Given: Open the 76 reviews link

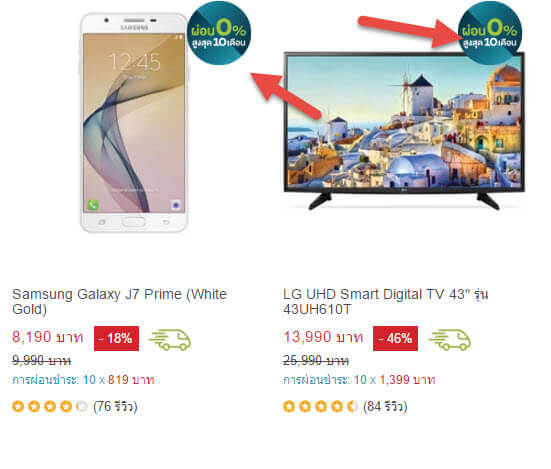Looking at the screenshot, I should click(x=115, y=406).
